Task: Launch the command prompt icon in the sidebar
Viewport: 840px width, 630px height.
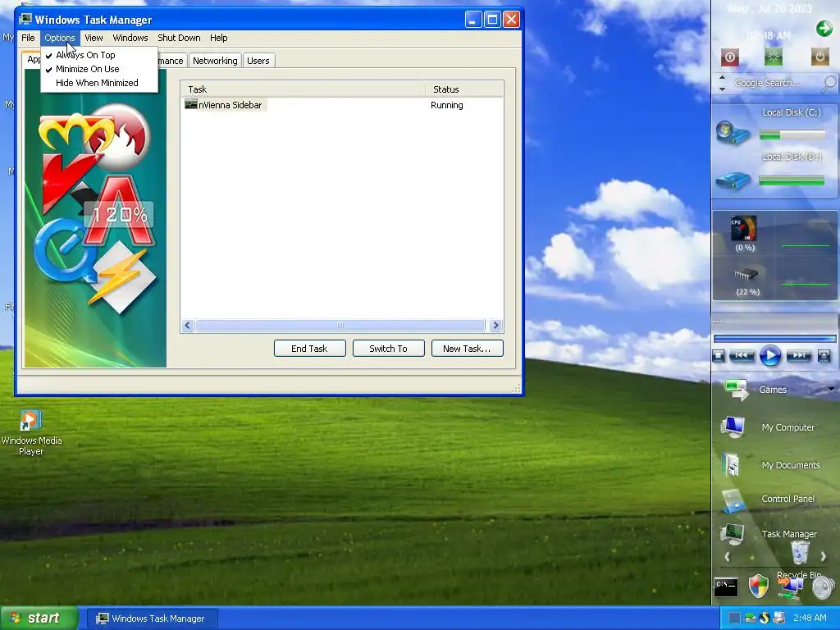Action: 726,587
